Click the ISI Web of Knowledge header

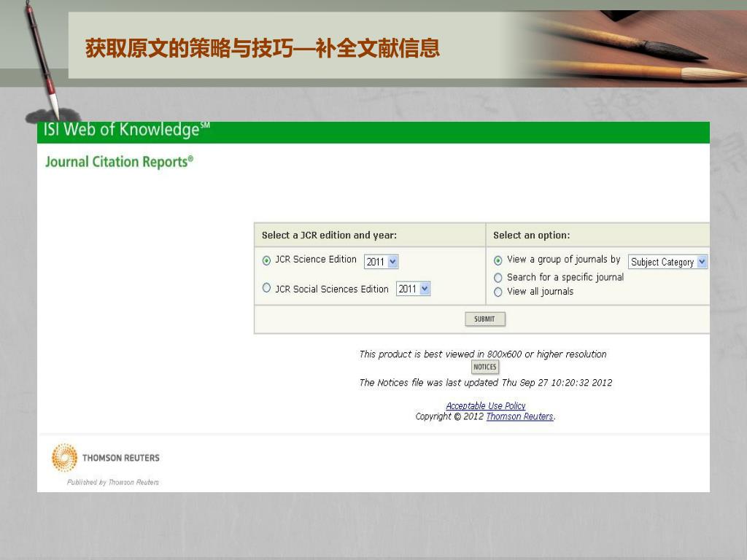tap(126, 130)
